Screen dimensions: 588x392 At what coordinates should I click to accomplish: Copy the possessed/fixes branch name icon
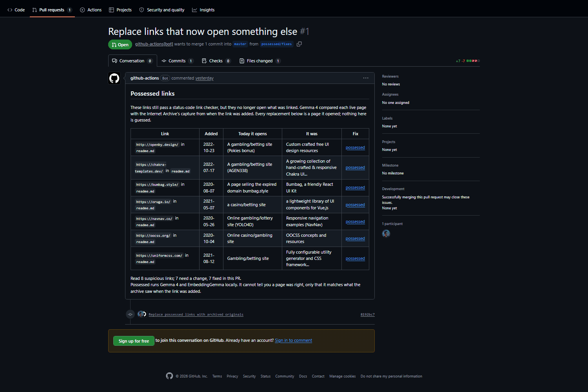coord(299,44)
